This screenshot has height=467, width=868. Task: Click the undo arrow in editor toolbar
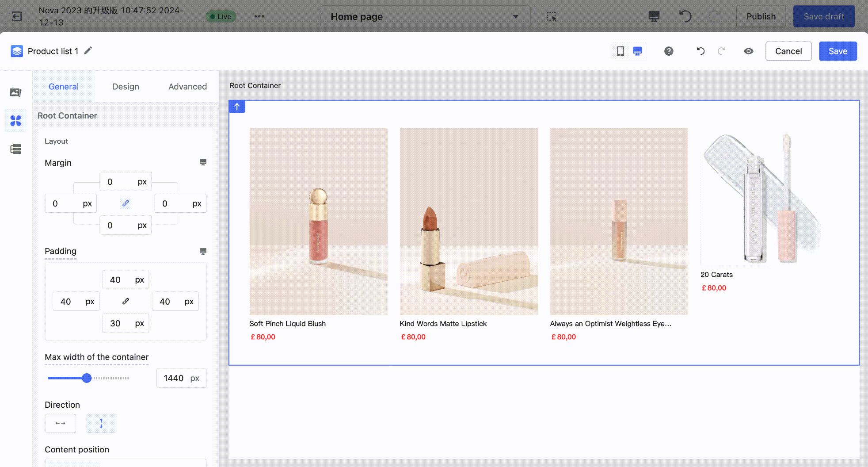(x=700, y=51)
